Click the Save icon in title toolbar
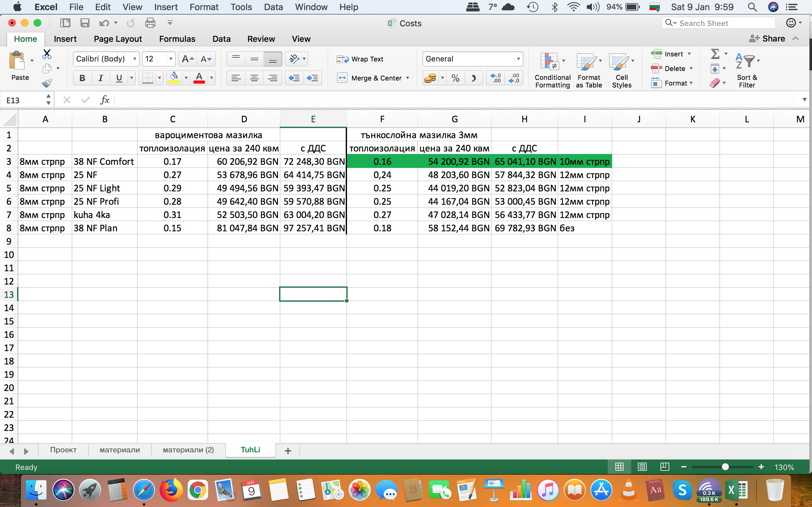Viewport: 812px width, 507px height. (85, 23)
